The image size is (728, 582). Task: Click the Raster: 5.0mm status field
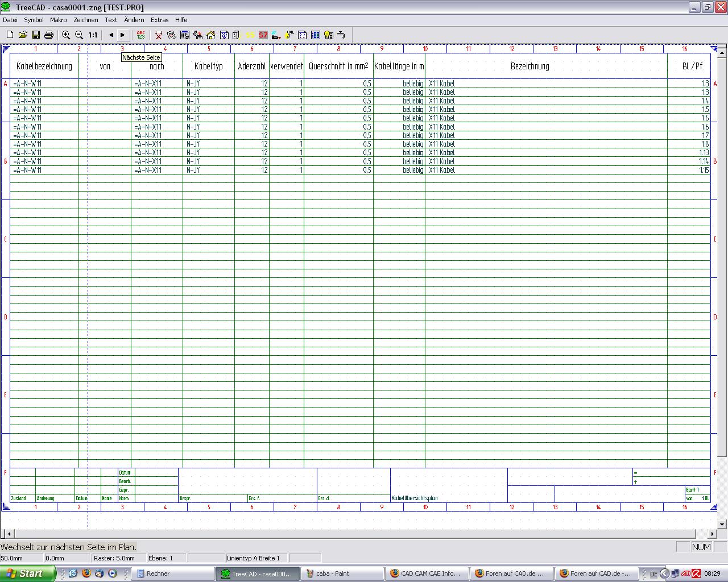pyautogui.click(x=119, y=558)
